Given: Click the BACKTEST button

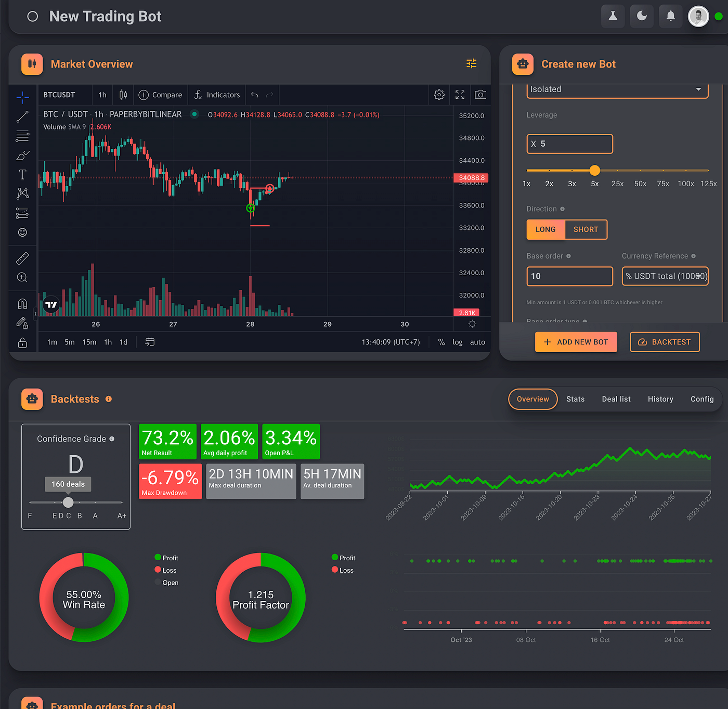Looking at the screenshot, I should tap(665, 342).
